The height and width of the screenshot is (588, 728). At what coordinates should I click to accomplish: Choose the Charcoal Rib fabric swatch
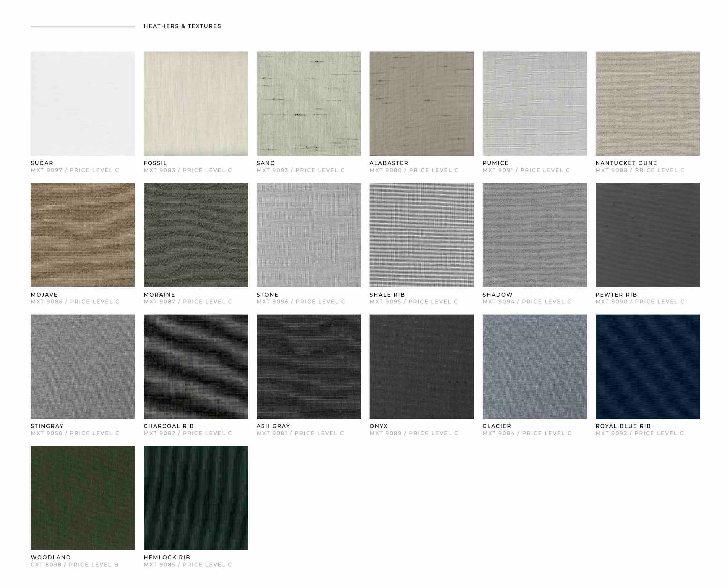(x=196, y=366)
